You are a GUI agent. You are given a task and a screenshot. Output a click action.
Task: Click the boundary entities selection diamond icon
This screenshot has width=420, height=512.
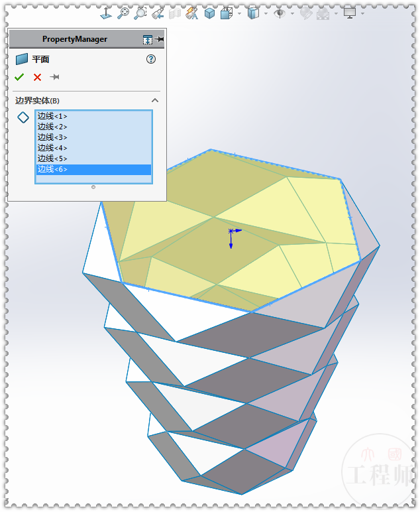(23, 117)
